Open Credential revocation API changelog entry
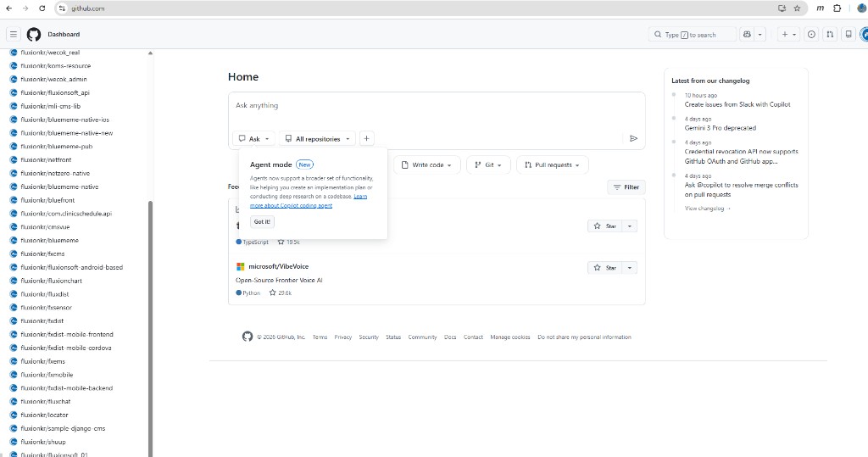This screenshot has height=457, width=868. pos(741,156)
